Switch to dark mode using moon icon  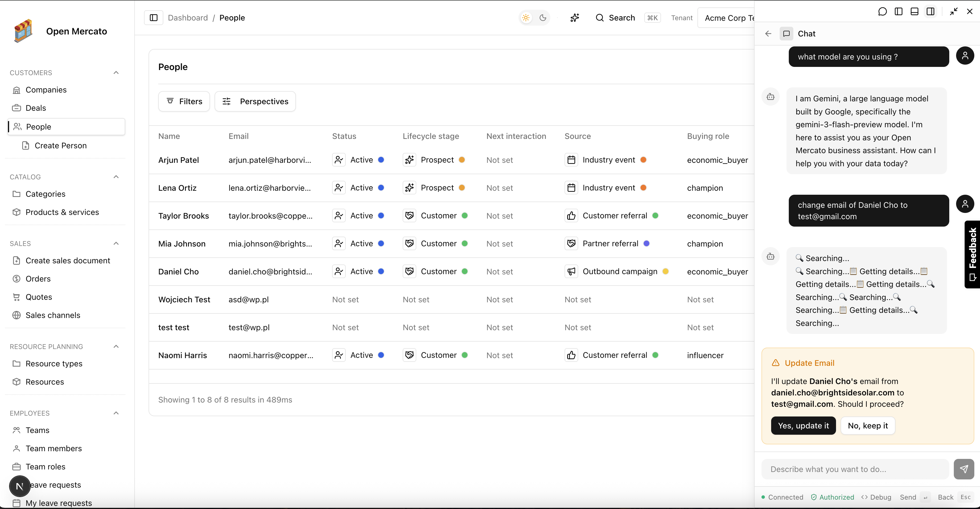[543, 18]
